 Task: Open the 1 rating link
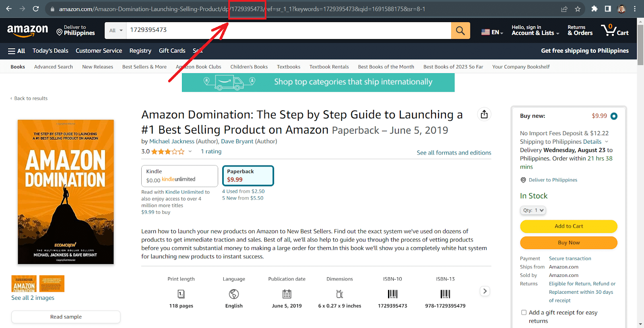tap(211, 151)
